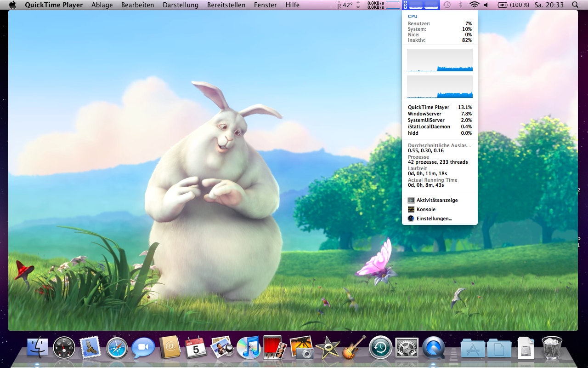The height and width of the screenshot is (368, 588).
Task: Open the Hilfe menu
Action: 292,5
